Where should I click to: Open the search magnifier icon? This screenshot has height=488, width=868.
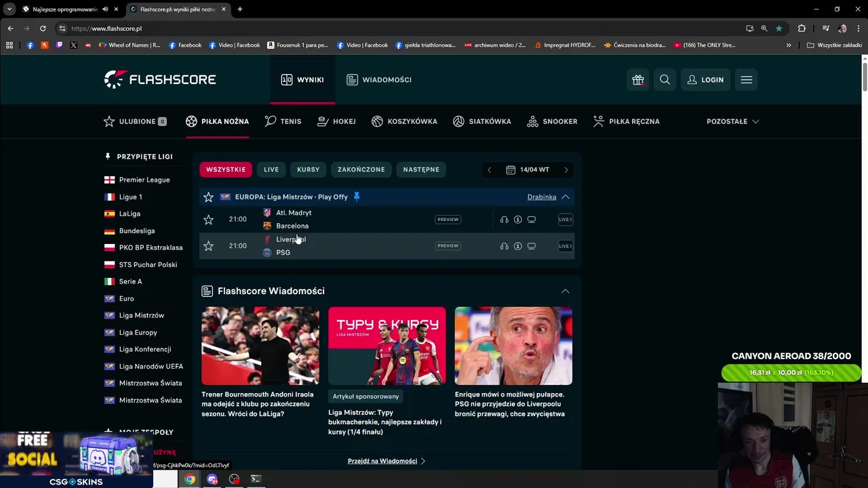pyautogui.click(x=665, y=80)
